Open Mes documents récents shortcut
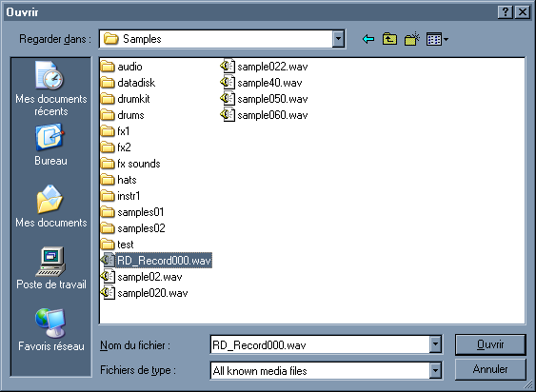The image size is (536, 392). (x=50, y=88)
